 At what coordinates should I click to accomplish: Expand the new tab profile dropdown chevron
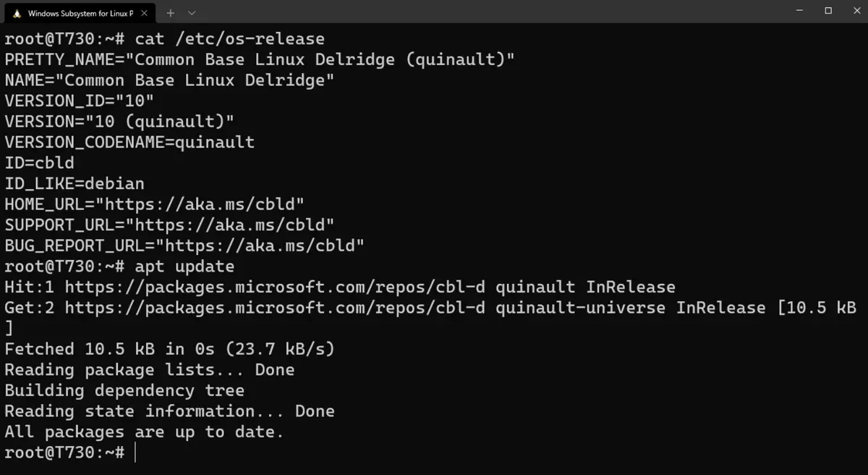click(192, 13)
